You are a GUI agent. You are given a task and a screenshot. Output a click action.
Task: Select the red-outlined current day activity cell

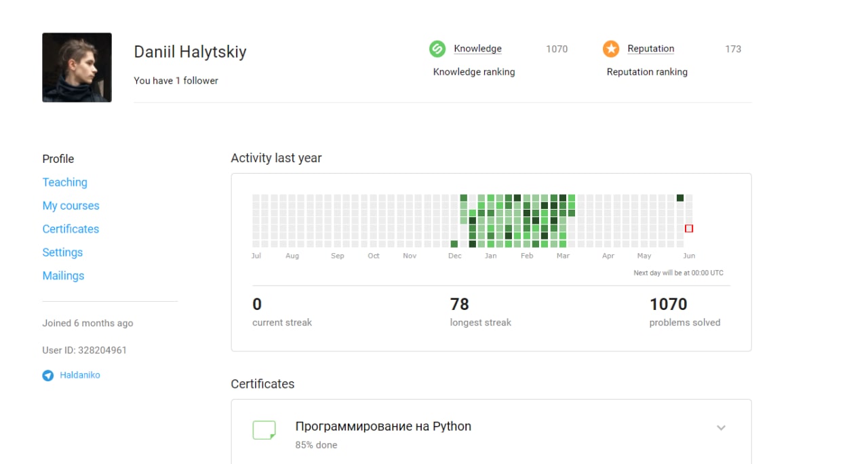point(689,229)
